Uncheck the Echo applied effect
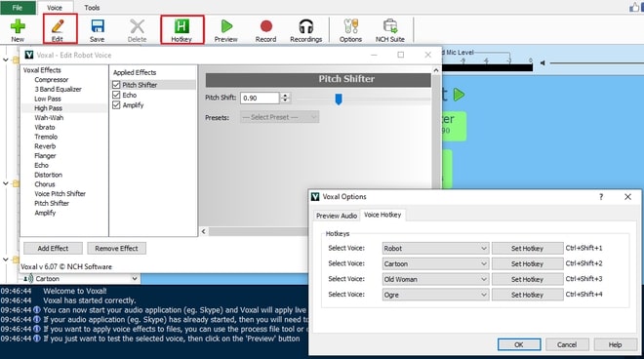The height and width of the screenshot is (359, 644). [x=116, y=95]
